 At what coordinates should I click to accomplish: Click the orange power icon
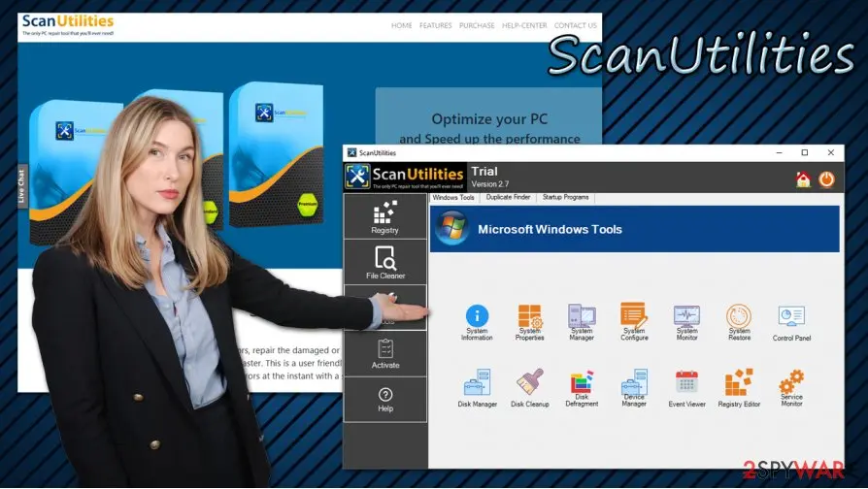826,179
